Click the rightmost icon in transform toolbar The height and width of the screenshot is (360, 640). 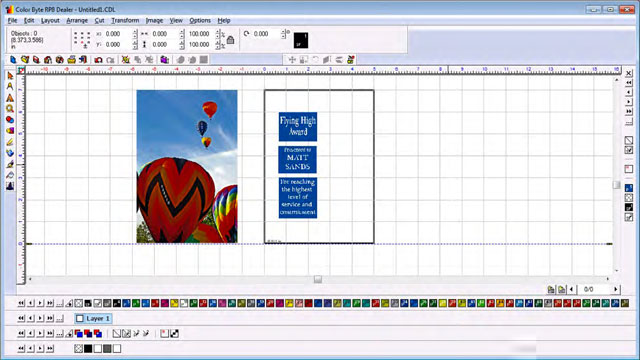(351, 60)
